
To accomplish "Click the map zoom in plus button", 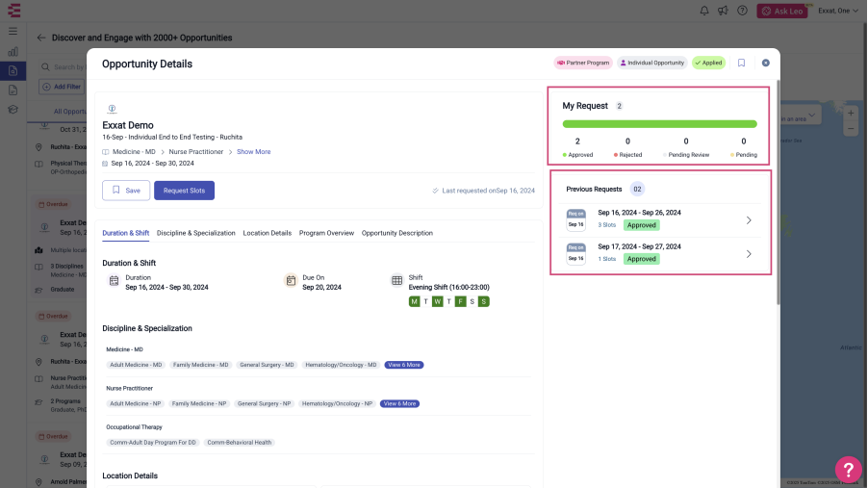I will tap(851, 113).
